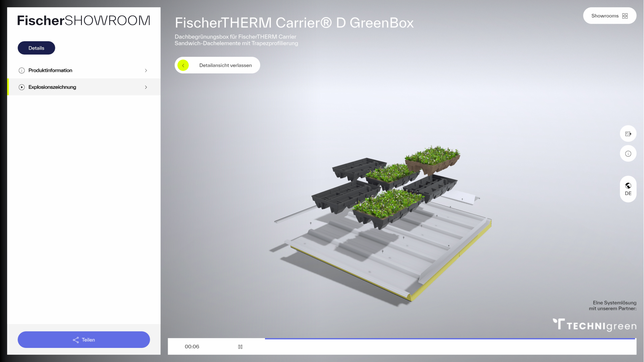
Task: Click the Showrooms grid icon
Action: tap(625, 16)
